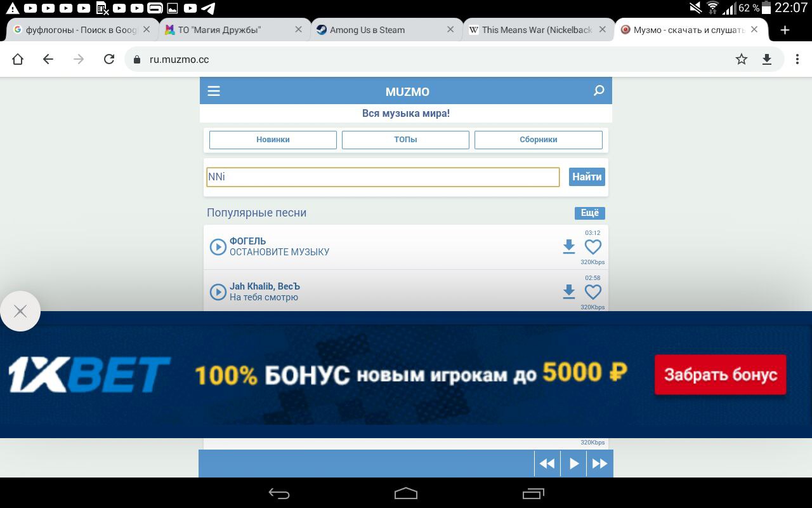Tap the Telegram notification icon
812x508 pixels.
(x=207, y=8)
